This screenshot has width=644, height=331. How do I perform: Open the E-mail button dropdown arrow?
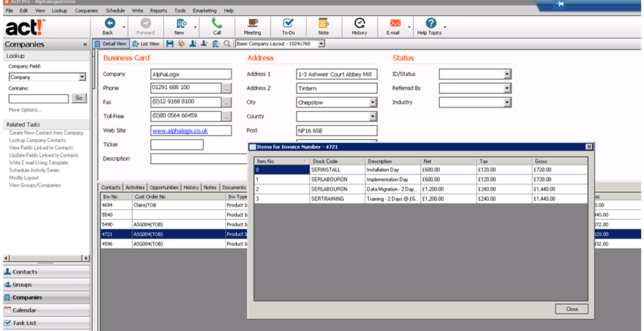click(x=409, y=27)
